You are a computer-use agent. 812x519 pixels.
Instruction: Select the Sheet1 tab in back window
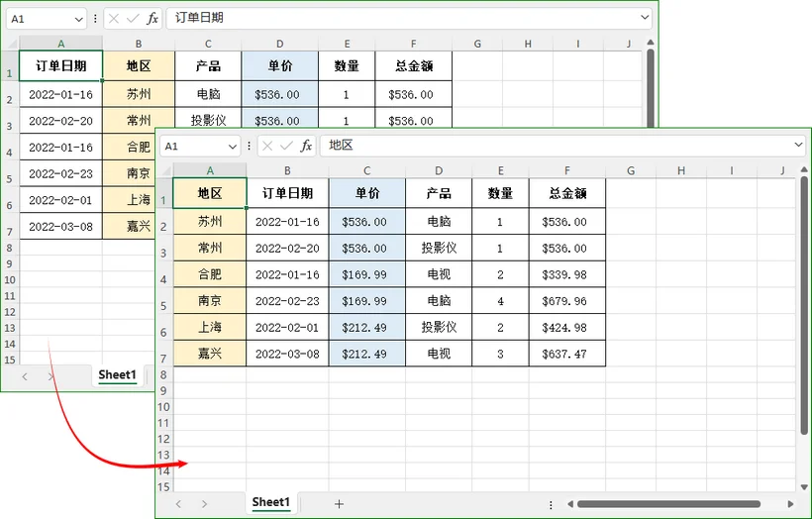click(x=118, y=375)
